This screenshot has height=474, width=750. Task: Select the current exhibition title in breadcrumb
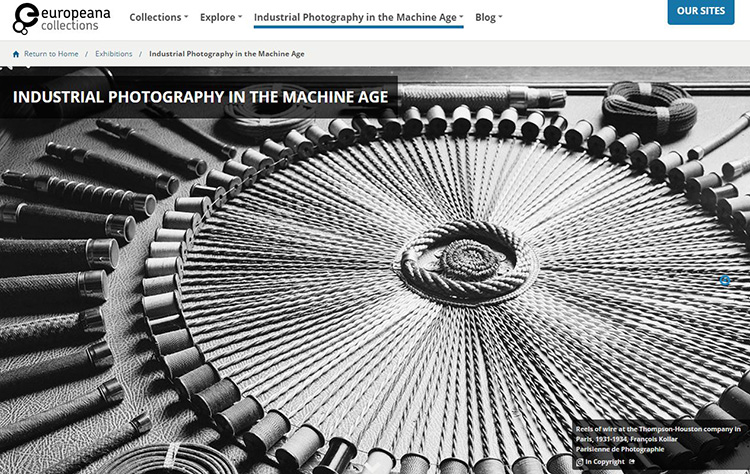tap(227, 53)
